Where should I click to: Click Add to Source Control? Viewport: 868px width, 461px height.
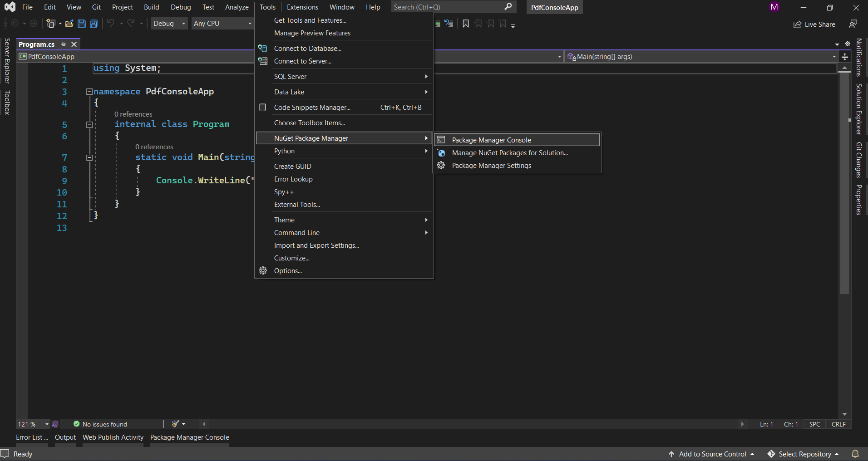point(712,454)
